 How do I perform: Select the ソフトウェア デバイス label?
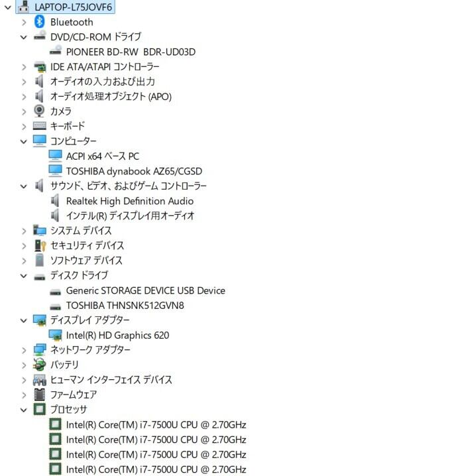(x=86, y=260)
